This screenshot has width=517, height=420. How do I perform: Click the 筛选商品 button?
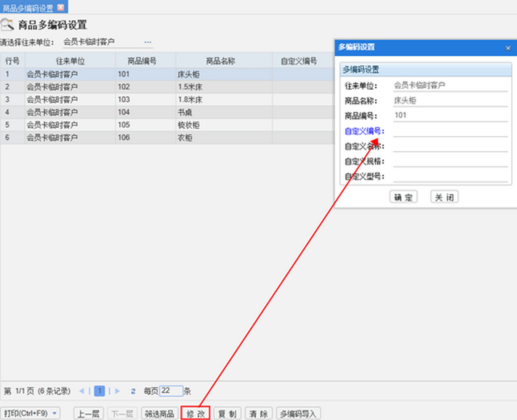tap(159, 414)
